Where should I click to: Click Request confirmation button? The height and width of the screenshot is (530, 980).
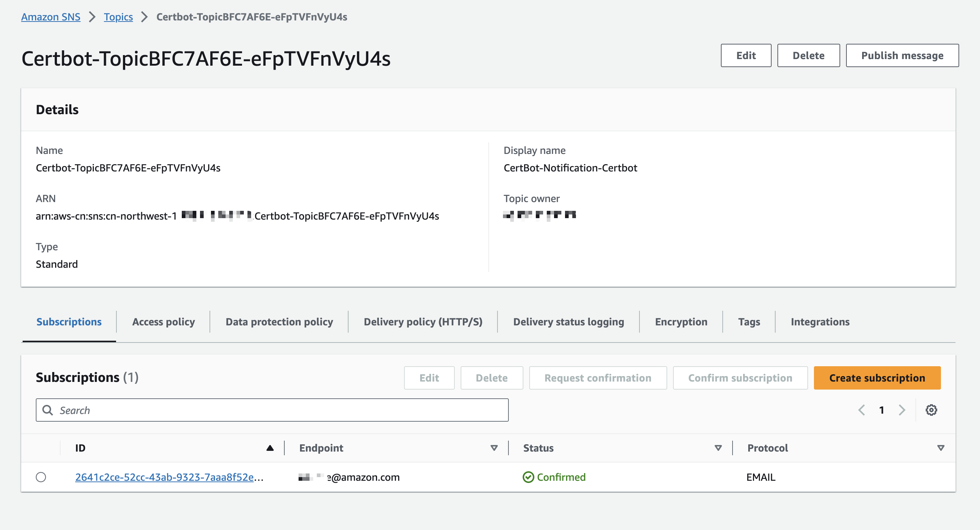[597, 378]
